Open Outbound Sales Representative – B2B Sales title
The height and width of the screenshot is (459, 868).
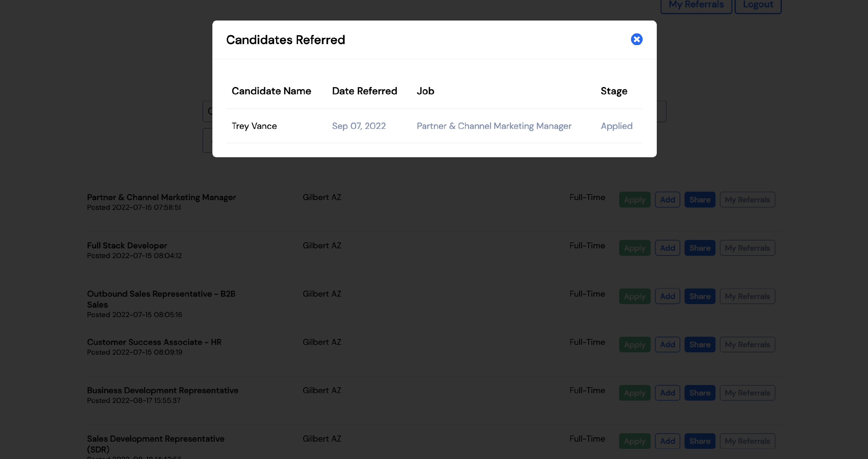[x=161, y=299]
